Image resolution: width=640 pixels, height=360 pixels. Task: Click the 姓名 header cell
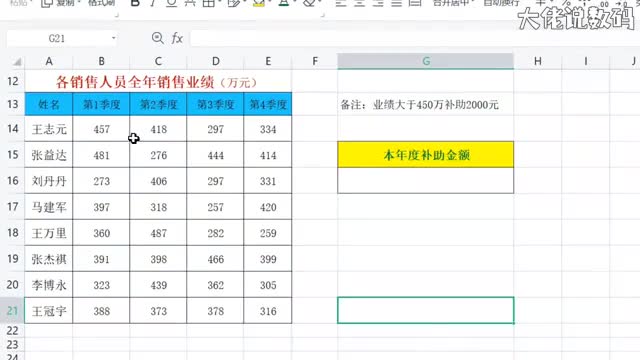(x=49, y=104)
